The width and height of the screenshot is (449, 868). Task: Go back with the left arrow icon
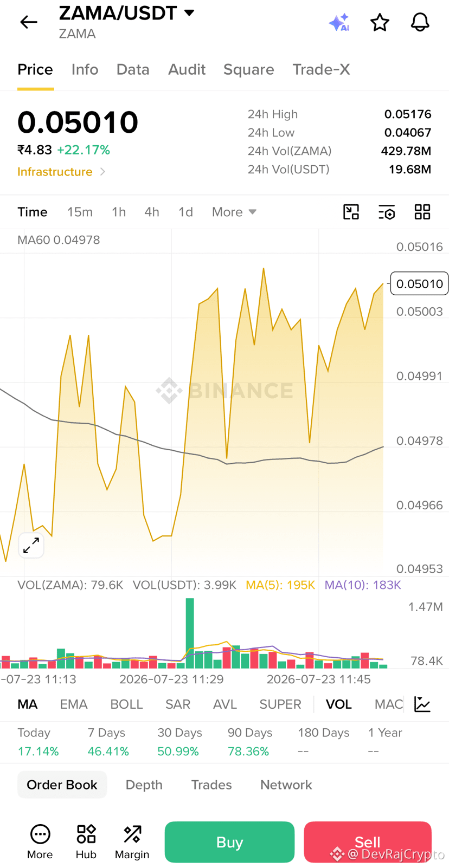[29, 22]
